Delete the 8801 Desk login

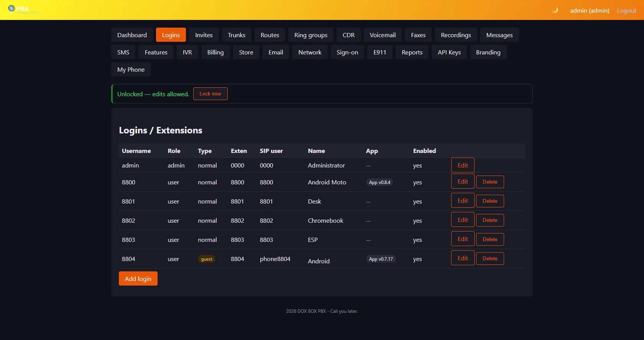(490, 201)
